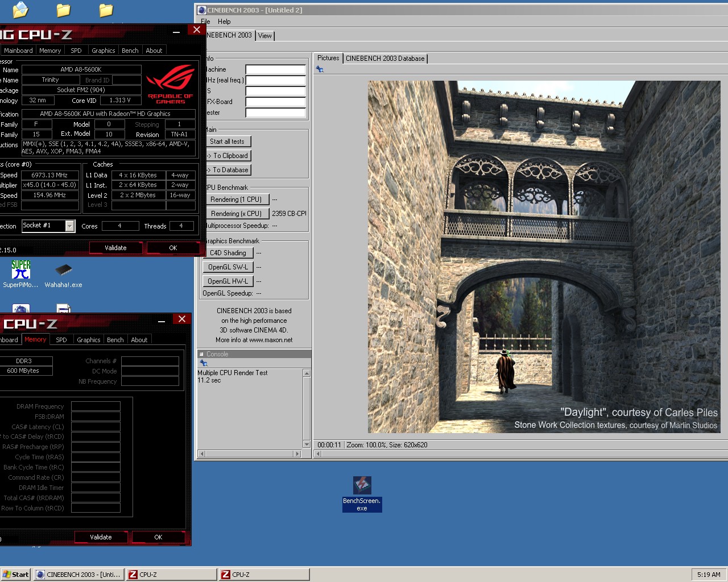The width and height of the screenshot is (728, 582).
Task: Run the OpenGL SW-L benchmark
Action: (x=227, y=267)
